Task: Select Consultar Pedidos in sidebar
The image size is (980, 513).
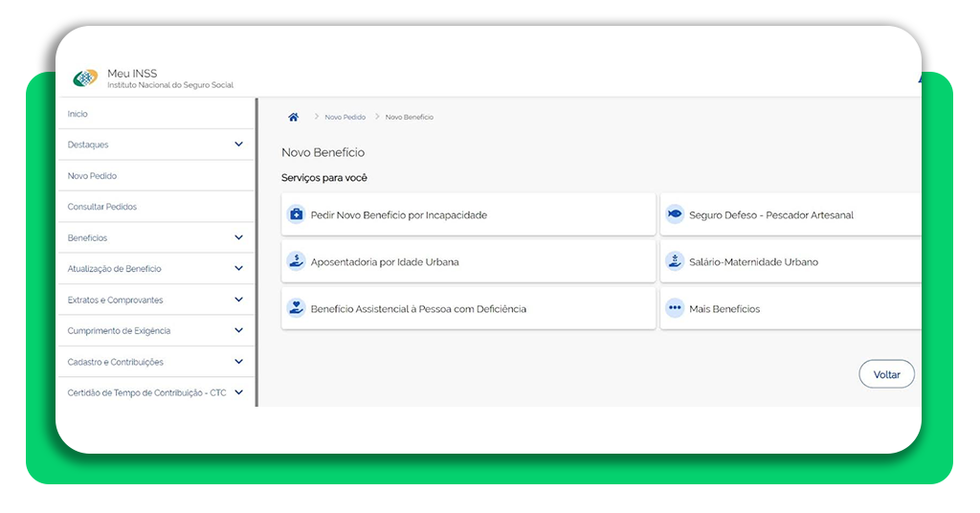Action: pos(102,207)
